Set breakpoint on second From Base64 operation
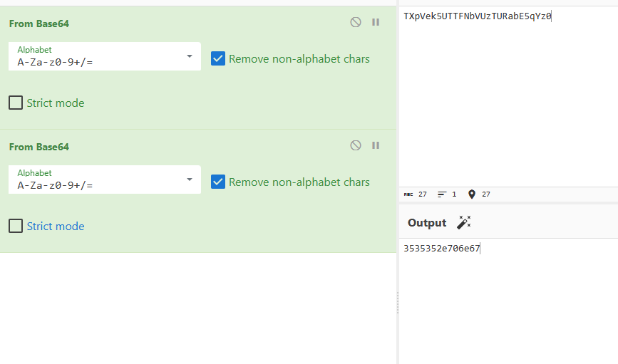 (376, 146)
